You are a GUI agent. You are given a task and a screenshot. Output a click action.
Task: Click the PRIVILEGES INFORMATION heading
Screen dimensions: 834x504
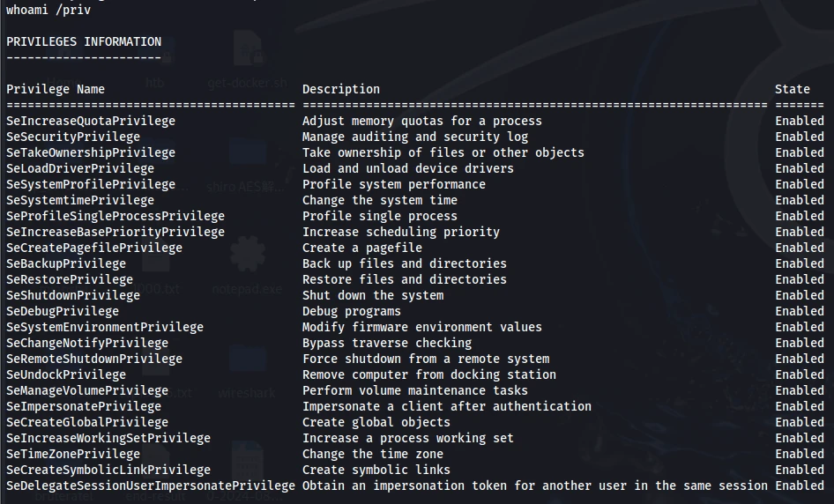(x=84, y=41)
